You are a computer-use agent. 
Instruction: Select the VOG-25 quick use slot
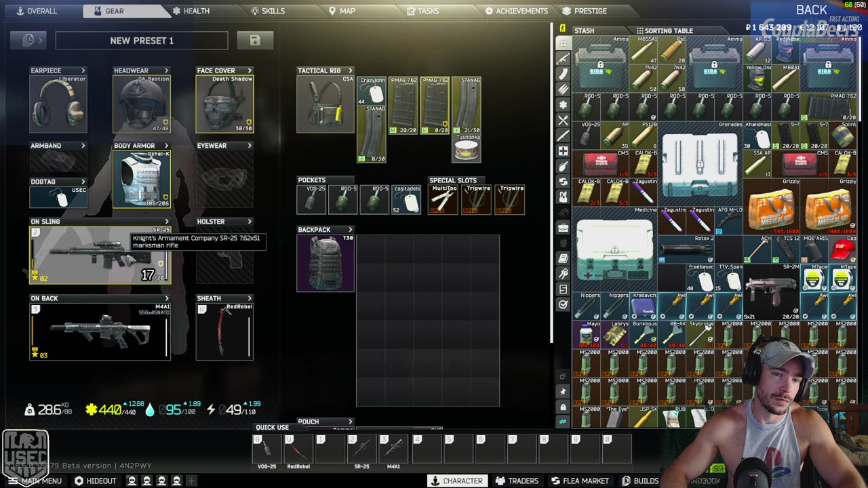(267, 448)
